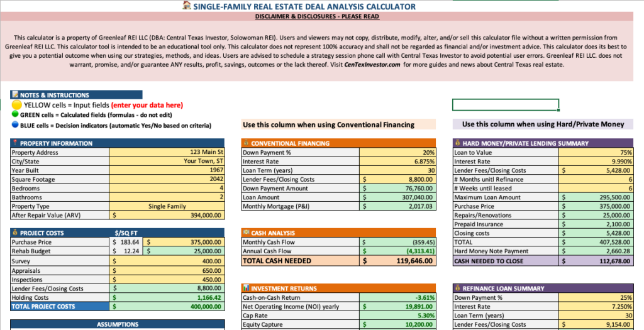Select the $/sq ft value 183.64

[x=126, y=242]
